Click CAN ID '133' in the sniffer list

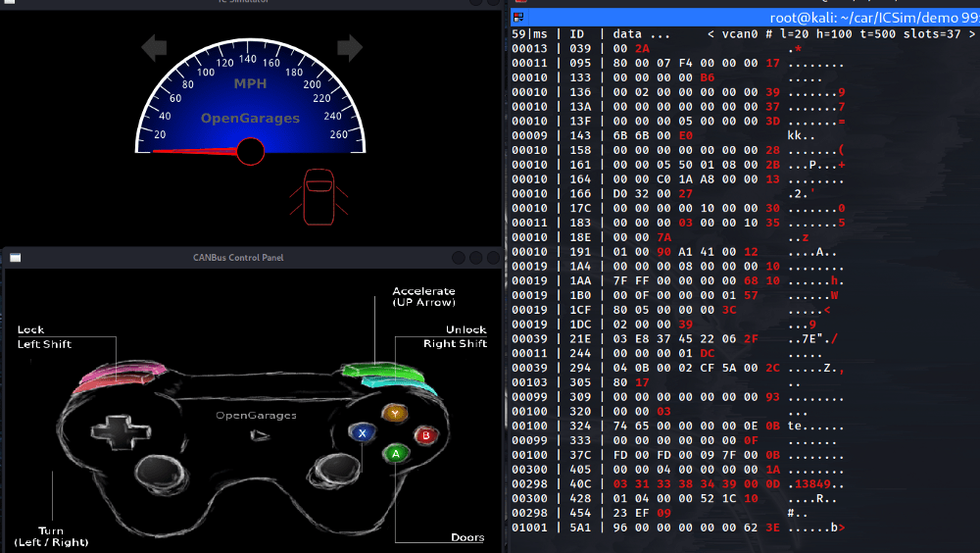click(580, 77)
